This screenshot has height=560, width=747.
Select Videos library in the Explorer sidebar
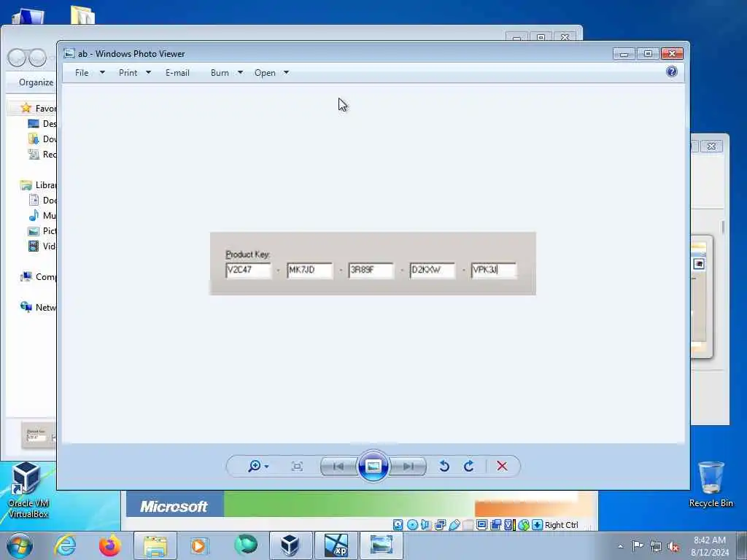[x=42, y=246]
